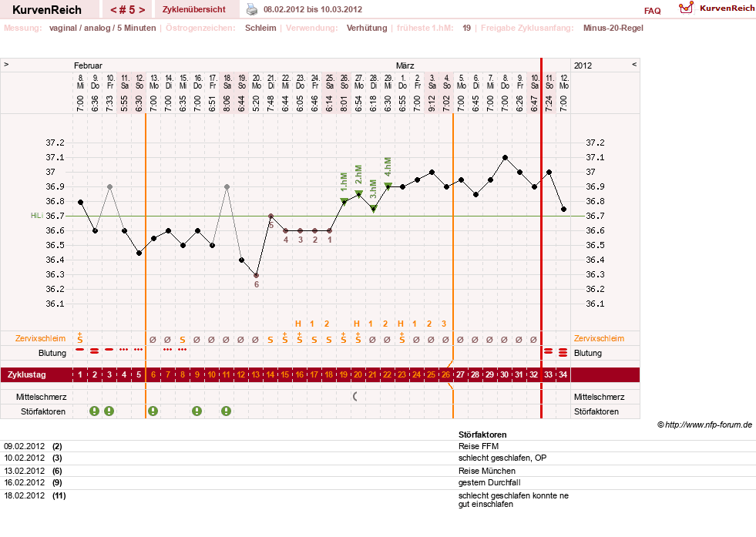The height and width of the screenshot is (537, 756).
Task: Click the first H peak marker above day 16
Action: tap(298, 324)
